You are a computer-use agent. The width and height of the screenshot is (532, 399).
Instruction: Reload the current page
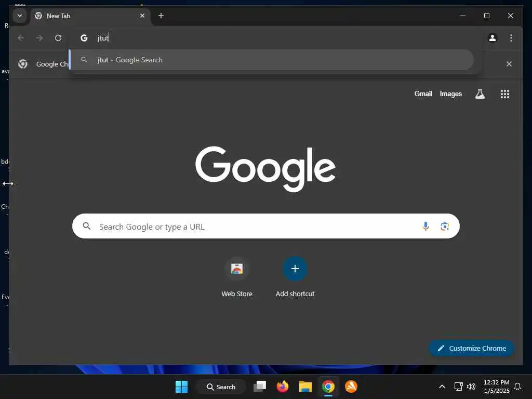[58, 38]
